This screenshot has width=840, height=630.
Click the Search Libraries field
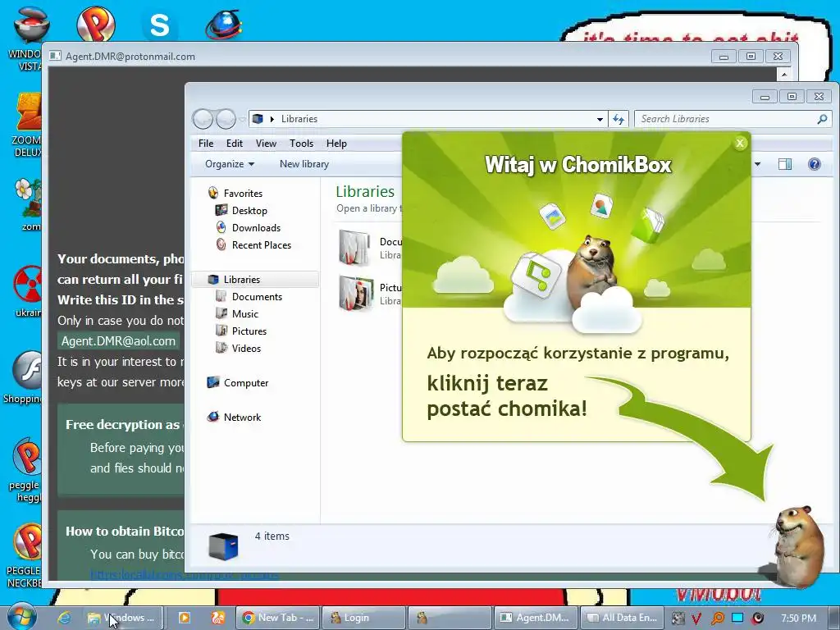733,119
